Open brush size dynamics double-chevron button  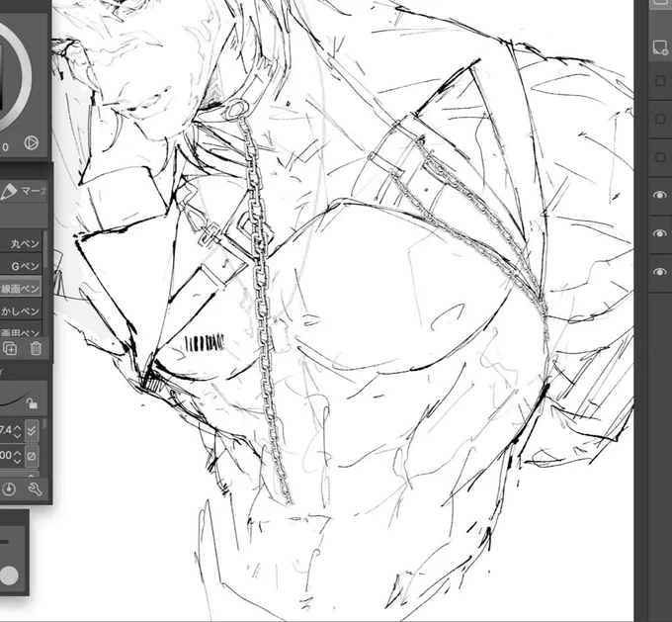click(32, 431)
